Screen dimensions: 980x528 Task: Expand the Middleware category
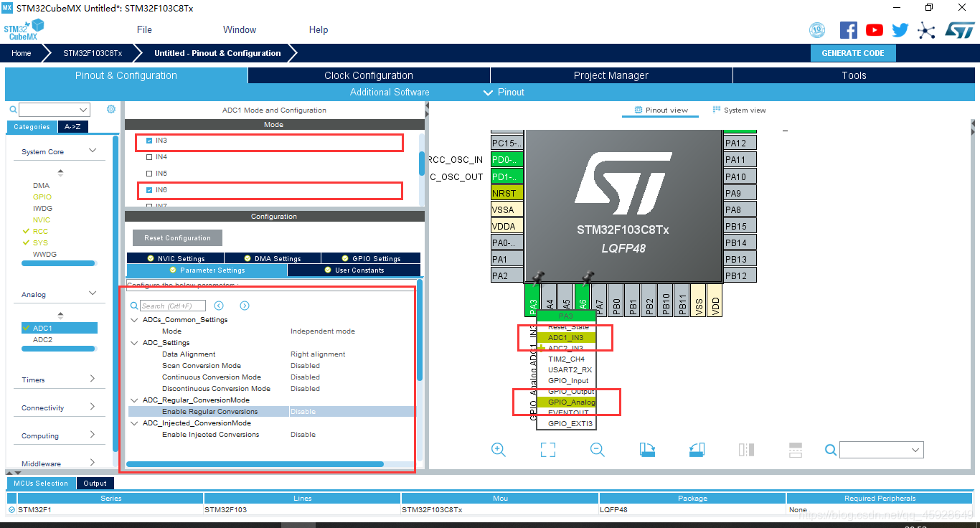(x=93, y=463)
